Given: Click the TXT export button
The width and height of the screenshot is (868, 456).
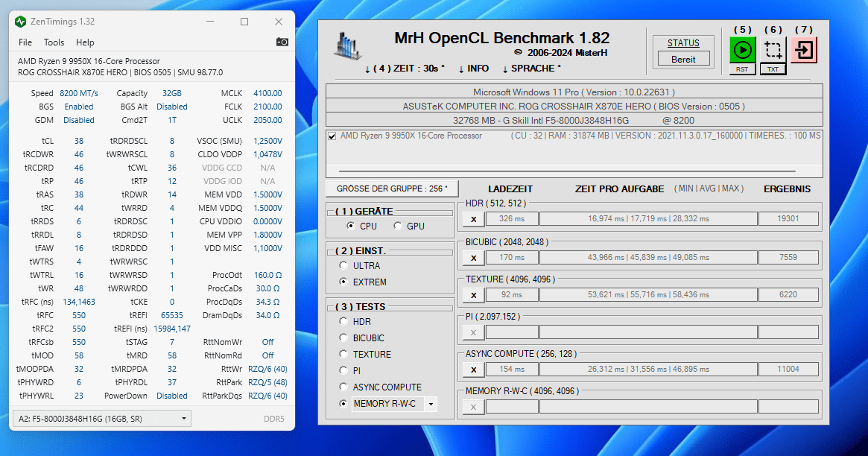Looking at the screenshot, I should point(773,69).
